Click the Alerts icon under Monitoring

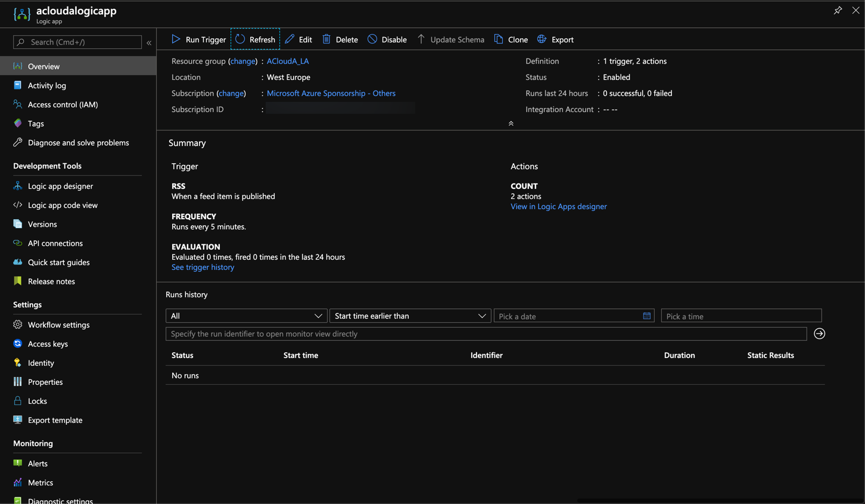pos(18,463)
